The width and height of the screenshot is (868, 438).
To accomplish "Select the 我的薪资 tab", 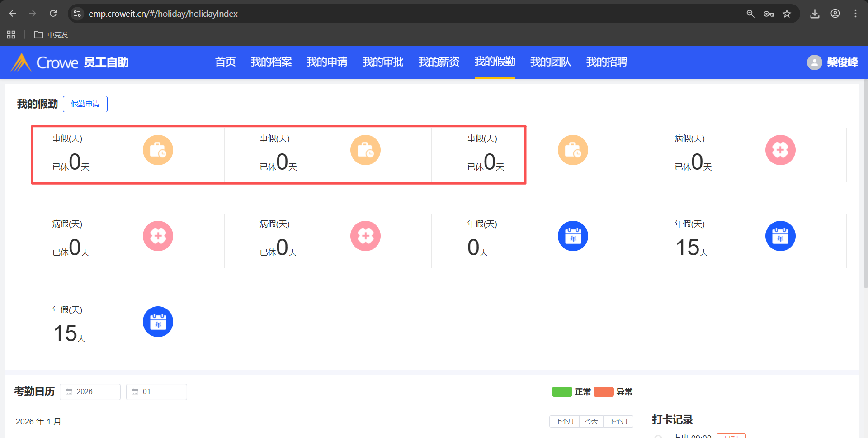I will [x=439, y=62].
